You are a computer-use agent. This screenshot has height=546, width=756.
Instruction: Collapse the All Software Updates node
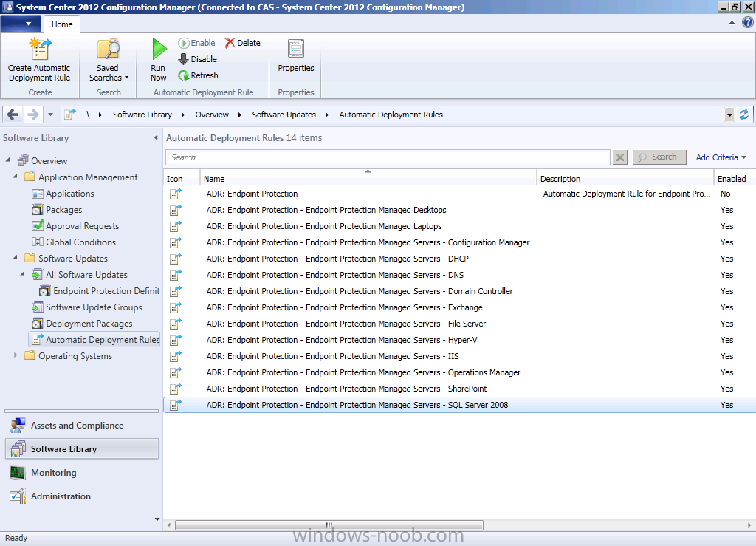pyautogui.click(x=22, y=273)
